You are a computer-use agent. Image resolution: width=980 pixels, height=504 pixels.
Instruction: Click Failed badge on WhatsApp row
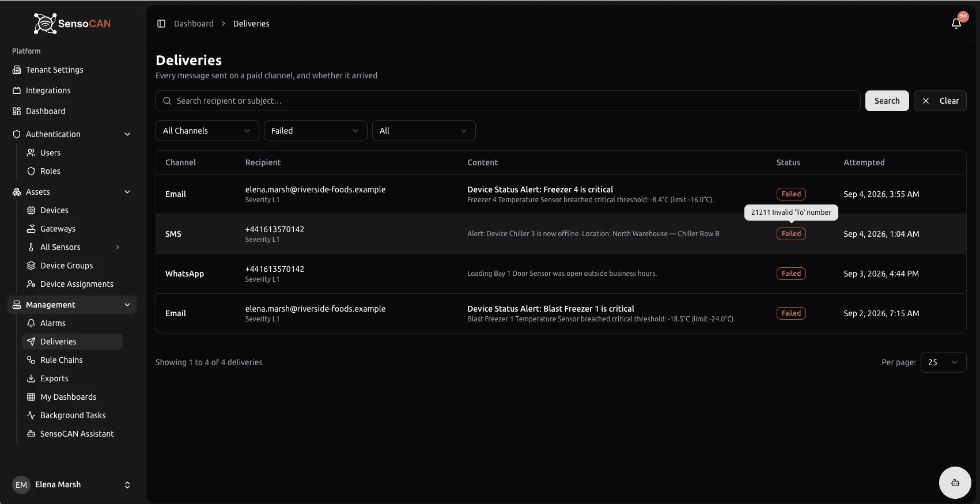pos(791,274)
